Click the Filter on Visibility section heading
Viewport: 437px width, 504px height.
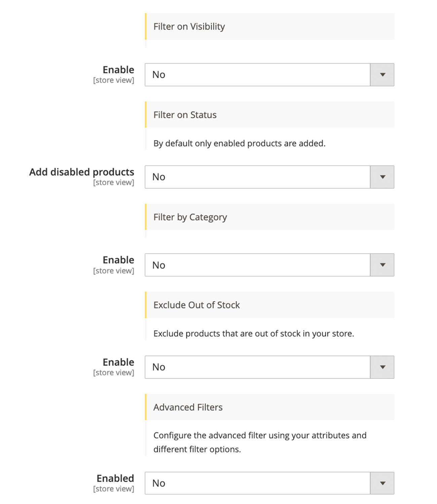[189, 27]
